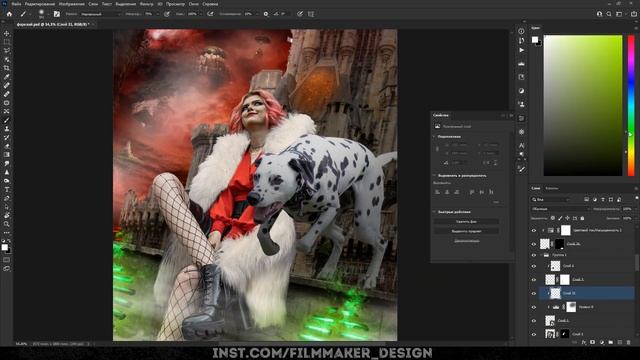Collapse the Transform section in Properties

434,136
